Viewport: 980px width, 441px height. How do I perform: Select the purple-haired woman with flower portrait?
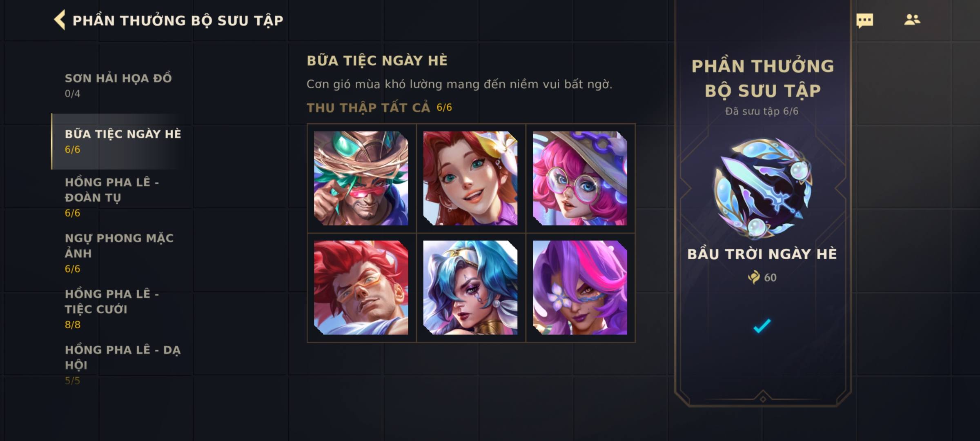coord(580,287)
